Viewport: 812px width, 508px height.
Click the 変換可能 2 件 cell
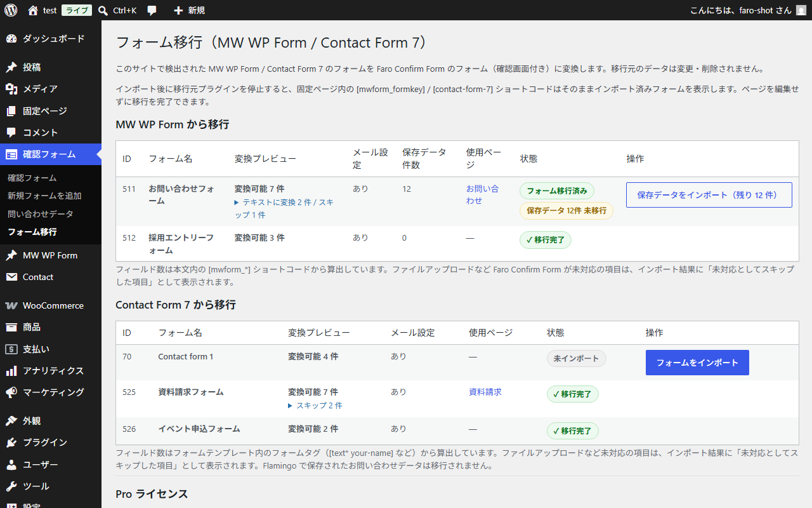click(313, 429)
